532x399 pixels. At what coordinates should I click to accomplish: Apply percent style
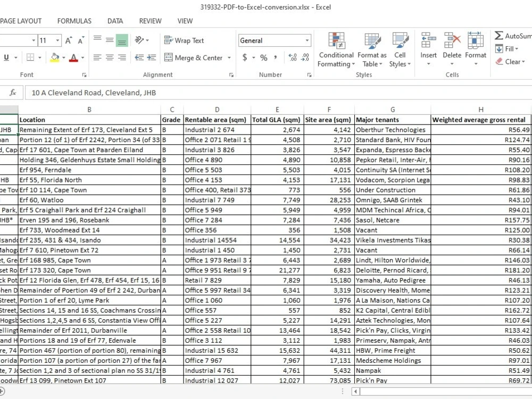pyautogui.click(x=264, y=57)
